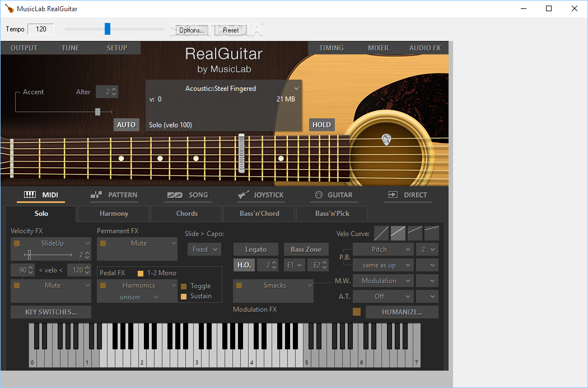Open the HUMANIZE... settings

pos(402,312)
